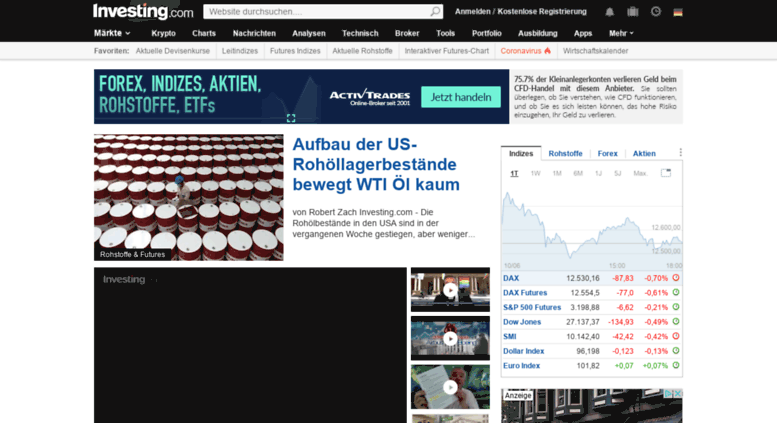
Task: Select the 1J chart timeframe
Action: 598,173
